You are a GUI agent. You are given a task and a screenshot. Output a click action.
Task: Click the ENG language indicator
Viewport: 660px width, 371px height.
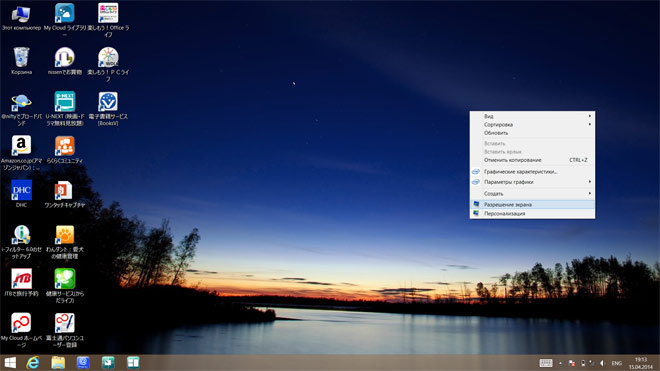617,363
